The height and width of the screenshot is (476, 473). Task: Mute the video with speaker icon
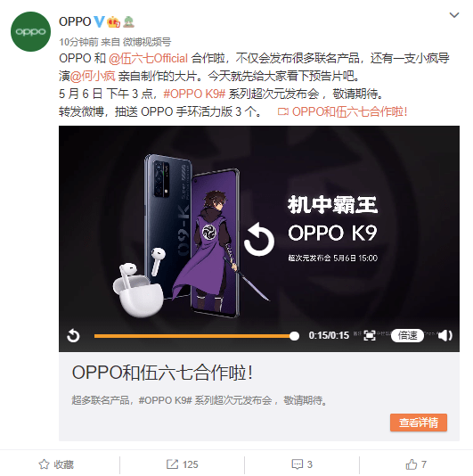tap(444, 335)
